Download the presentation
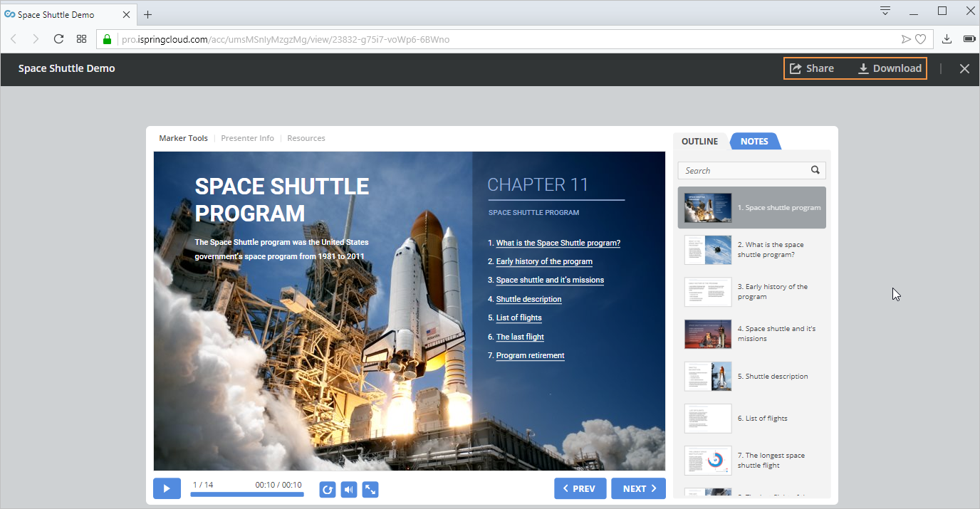The image size is (980, 509). coord(890,68)
